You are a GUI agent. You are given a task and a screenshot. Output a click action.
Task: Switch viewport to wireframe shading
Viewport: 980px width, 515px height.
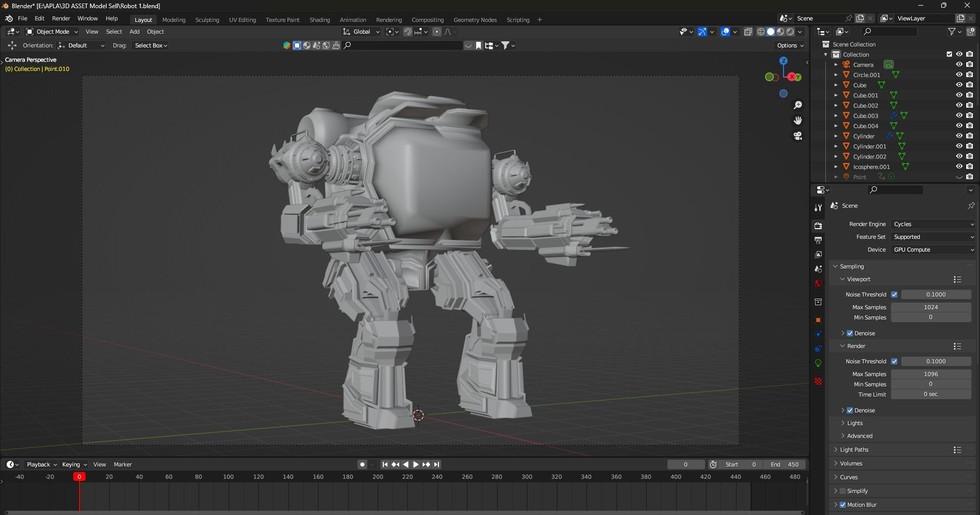[x=761, y=32]
